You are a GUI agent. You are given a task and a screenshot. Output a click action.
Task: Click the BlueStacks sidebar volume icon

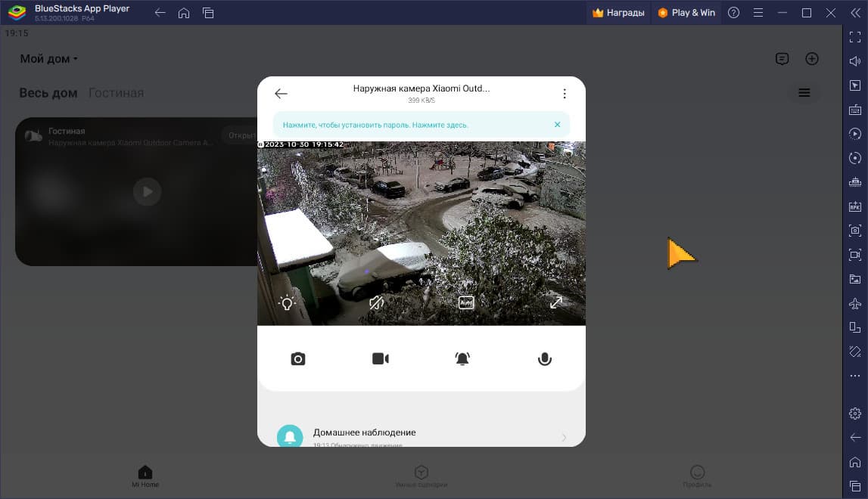click(x=854, y=60)
